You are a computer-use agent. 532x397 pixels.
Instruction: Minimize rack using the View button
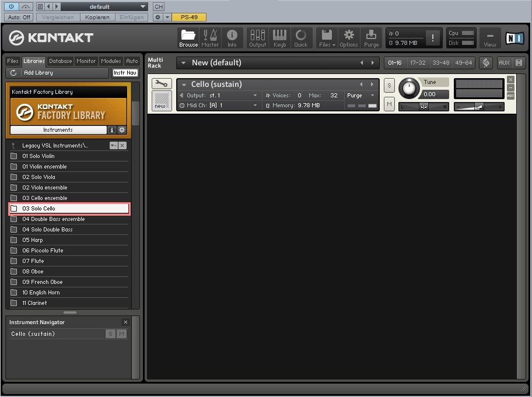(x=489, y=38)
